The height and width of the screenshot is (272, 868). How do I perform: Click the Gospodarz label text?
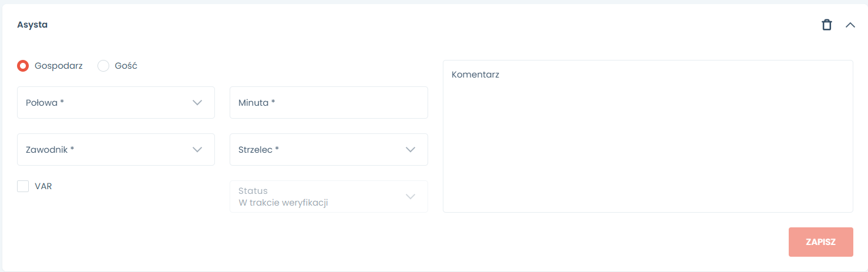(59, 66)
